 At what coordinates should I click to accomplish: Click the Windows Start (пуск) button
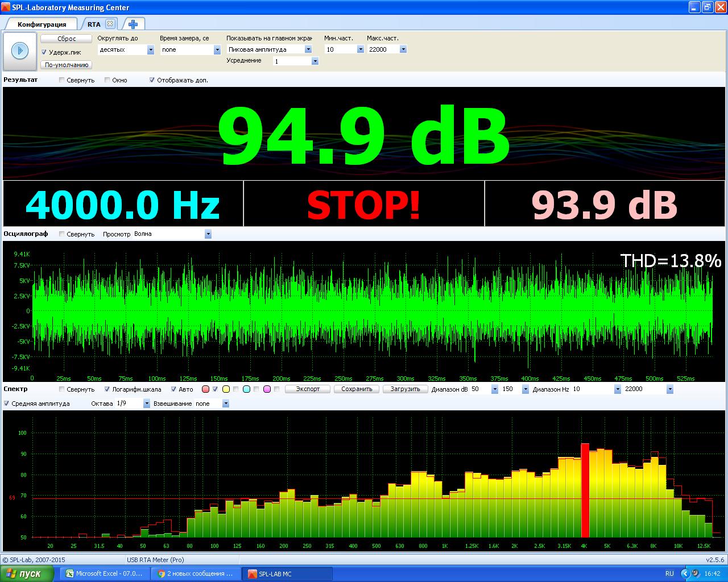click(x=27, y=573)
